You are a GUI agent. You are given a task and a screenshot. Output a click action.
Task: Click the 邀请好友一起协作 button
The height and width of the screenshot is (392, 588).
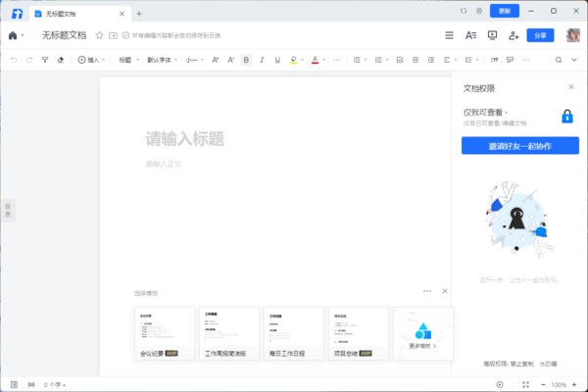(519, 145)
